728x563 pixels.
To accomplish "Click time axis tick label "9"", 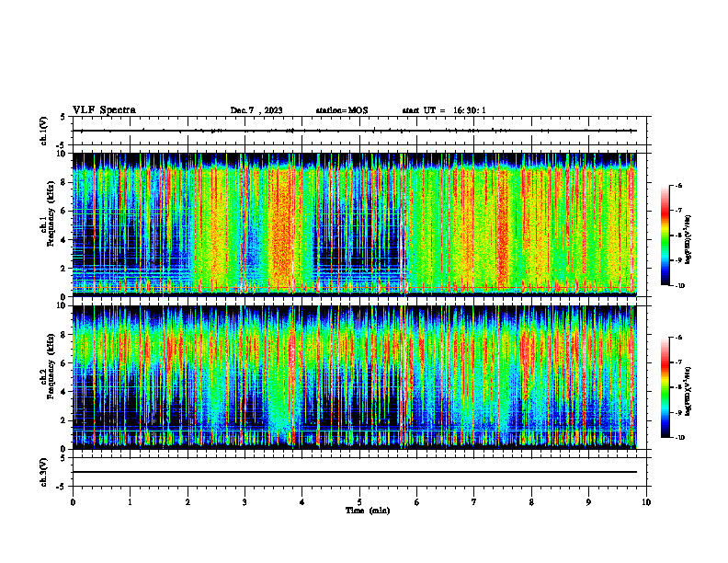I will (588, 502).
